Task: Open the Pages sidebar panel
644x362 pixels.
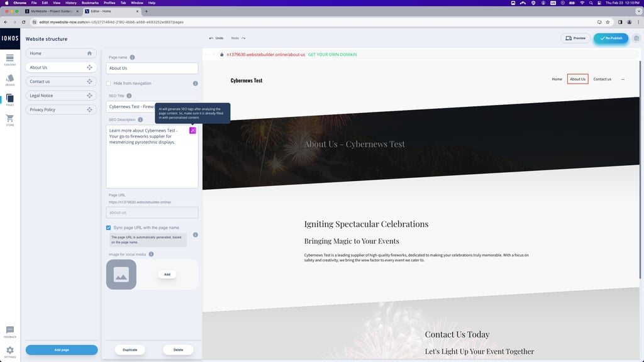Action: click(10, 100)
